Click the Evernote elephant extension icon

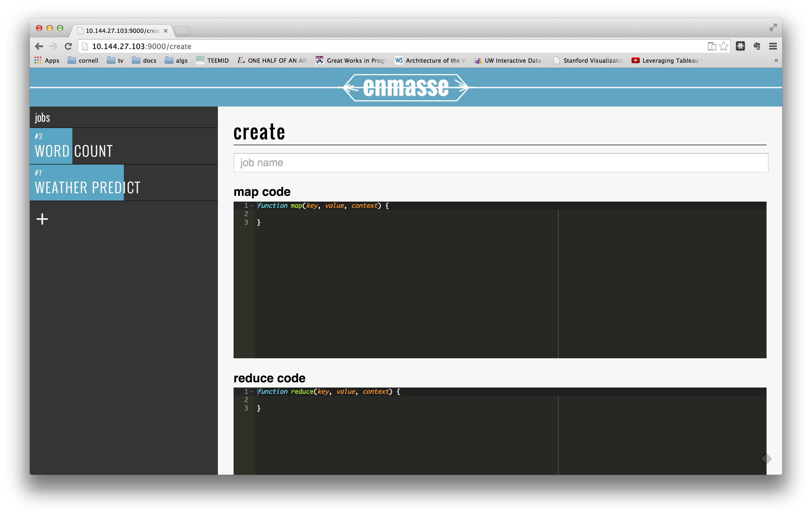point(757,46)
